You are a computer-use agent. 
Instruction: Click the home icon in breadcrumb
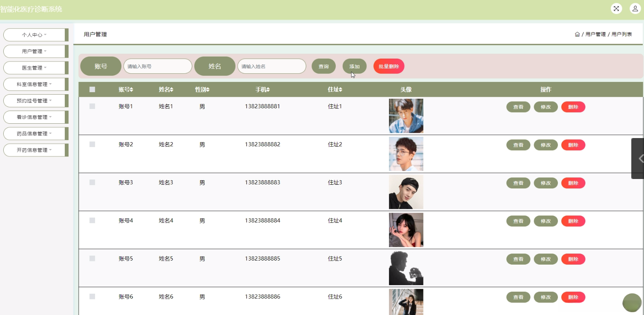coord(577,34)
